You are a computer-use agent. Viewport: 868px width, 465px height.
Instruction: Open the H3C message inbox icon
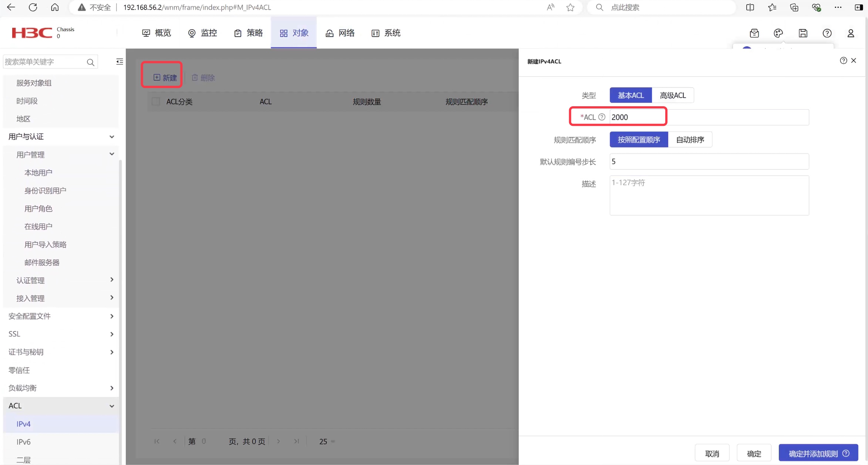click(x=754, y=33)
